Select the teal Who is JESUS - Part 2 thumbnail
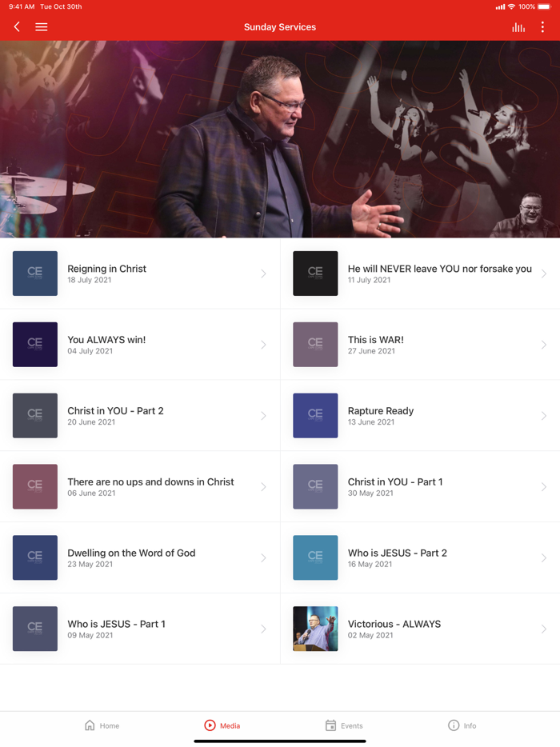This screenshot has width=560, height=747. (x=315, y=558)
